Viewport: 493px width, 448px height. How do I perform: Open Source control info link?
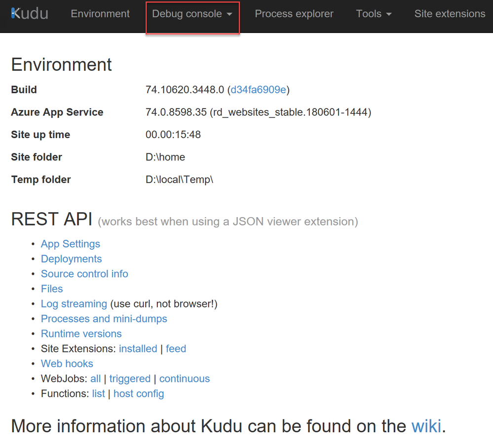click(x=84, y=274)
